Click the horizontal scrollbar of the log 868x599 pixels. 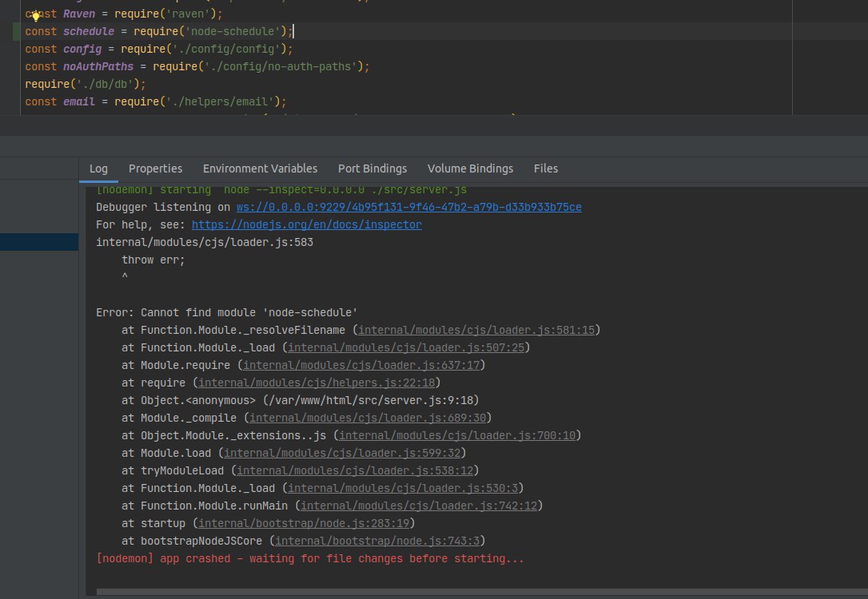point(482,592)
